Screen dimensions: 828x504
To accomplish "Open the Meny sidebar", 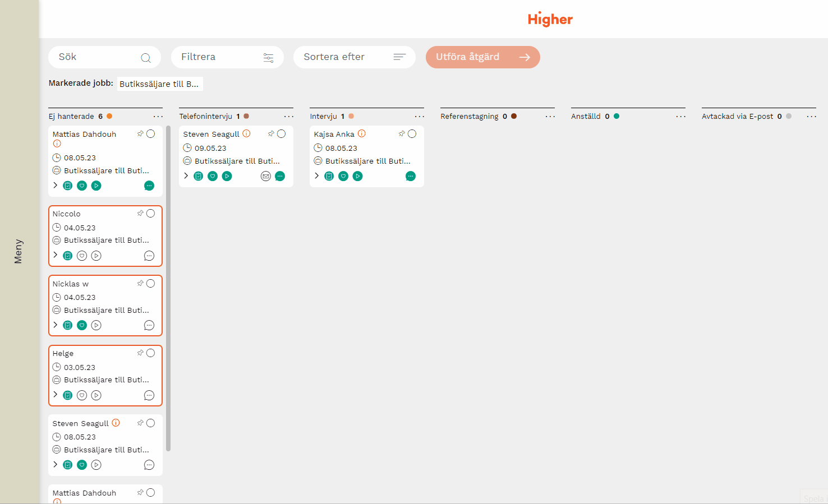I will coord(19,251).
